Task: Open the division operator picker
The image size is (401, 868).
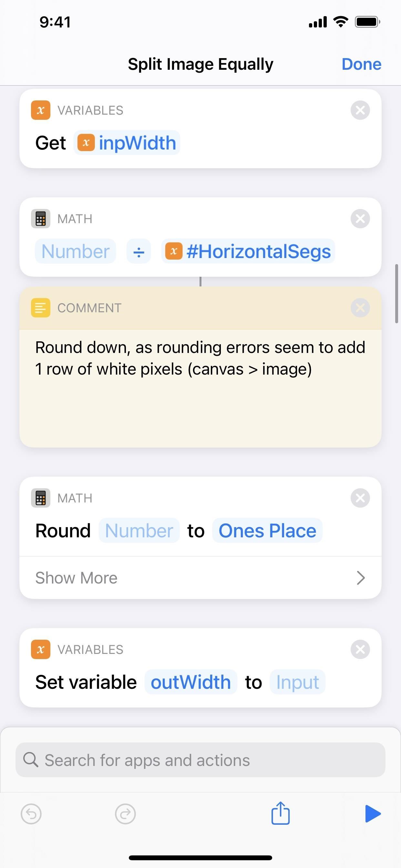Action: click(139, 251)
